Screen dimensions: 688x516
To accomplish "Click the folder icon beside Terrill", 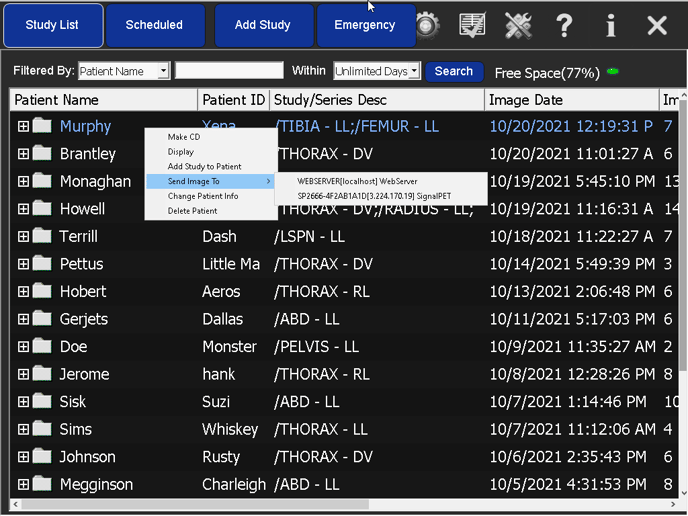I will [42, 236].
